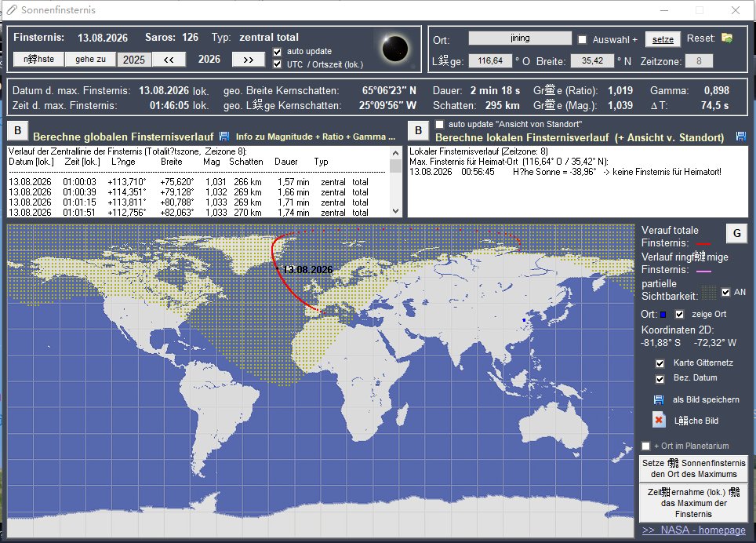
Task: Click the 'Berechne lokalen Finsternisverlauf' label
Action: coord(580,138)
